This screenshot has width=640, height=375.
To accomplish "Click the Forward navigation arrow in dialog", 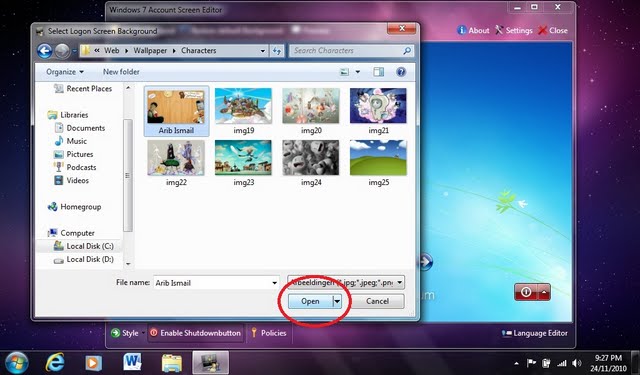I will (62, 51).
